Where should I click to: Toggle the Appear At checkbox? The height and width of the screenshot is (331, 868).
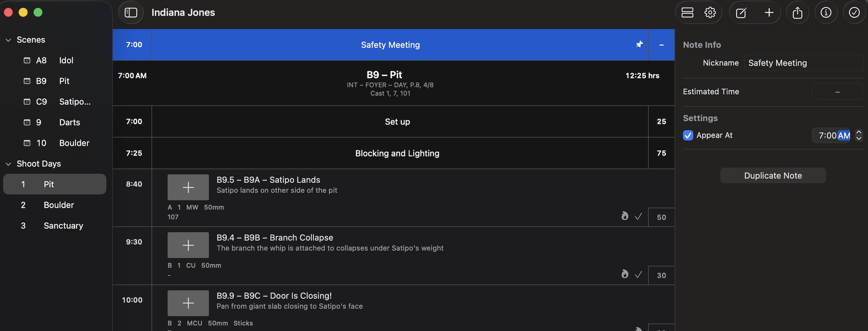688,135
